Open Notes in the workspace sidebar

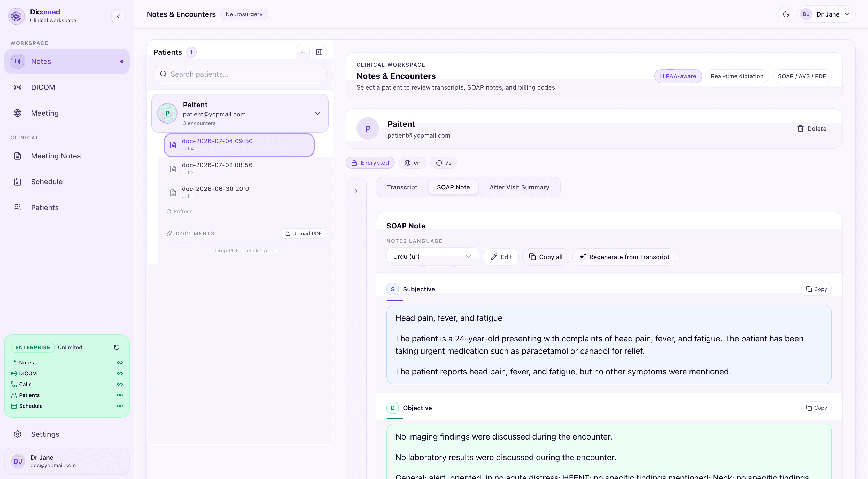[67, 62]
